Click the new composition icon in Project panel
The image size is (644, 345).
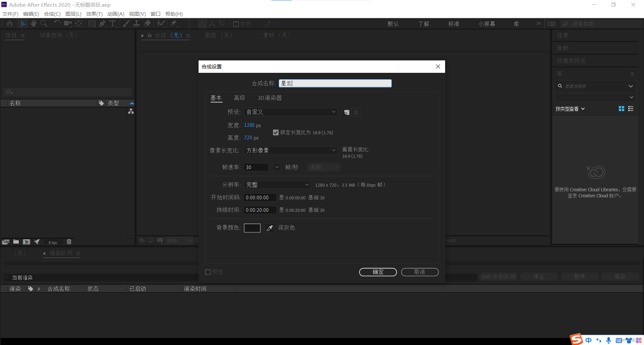[26, 242]
